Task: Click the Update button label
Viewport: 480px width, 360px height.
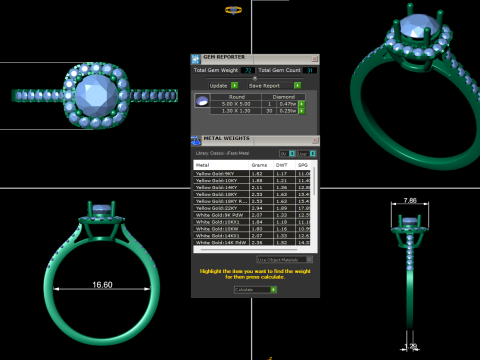Action: [x=219, y=86]
